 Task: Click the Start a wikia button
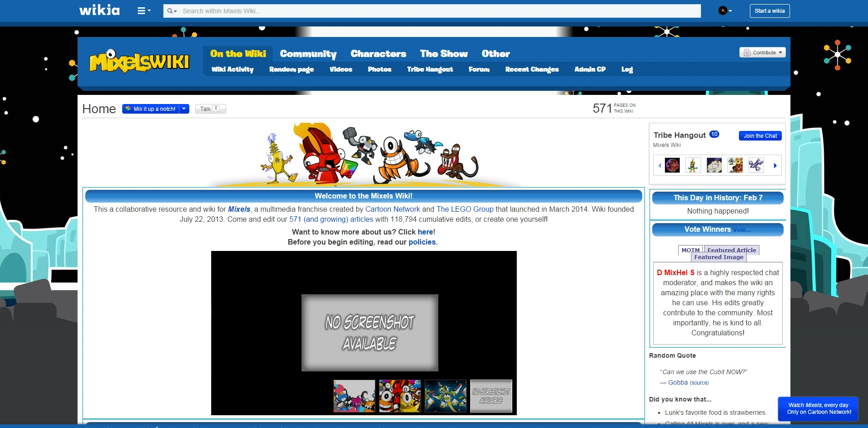(x=769, y=11)
